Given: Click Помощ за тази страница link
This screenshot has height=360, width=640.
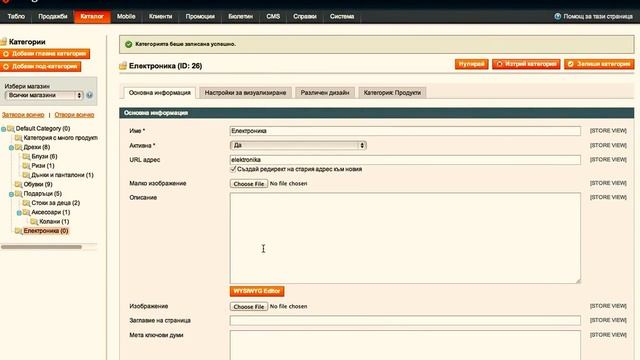Looking at the screenshot, I should tap(598, 16).
